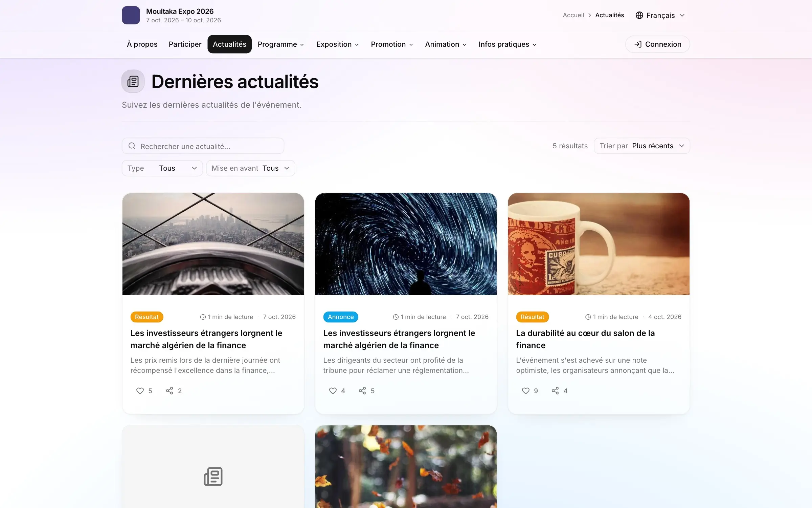
Task: Open the star trails article thumbnail
Action: (x=406, y=244)
